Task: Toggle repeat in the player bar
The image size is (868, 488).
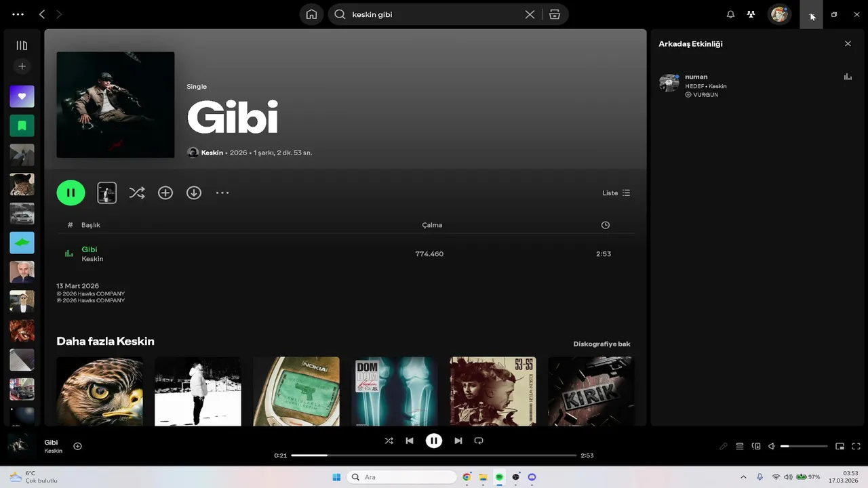Action: click(479, 441)
